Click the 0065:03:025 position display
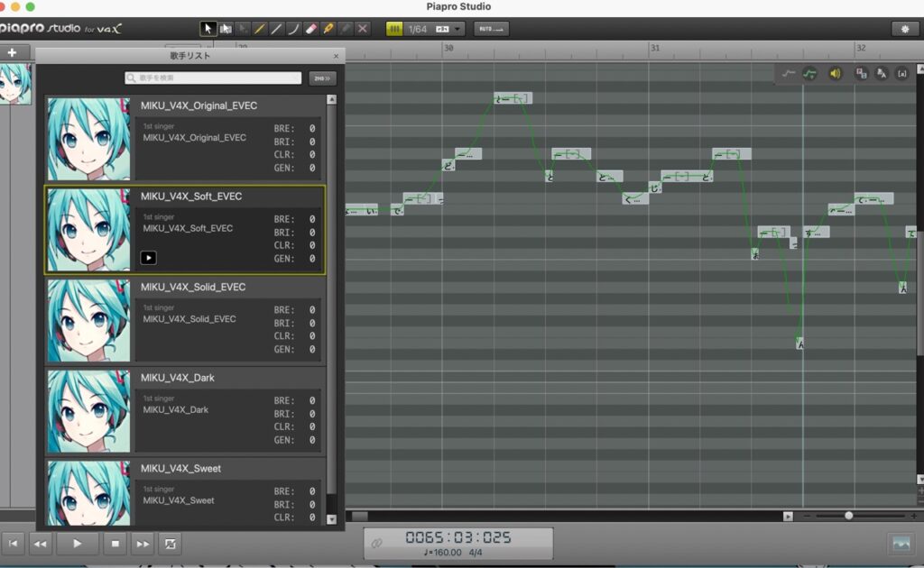 [x=458, y=536]
